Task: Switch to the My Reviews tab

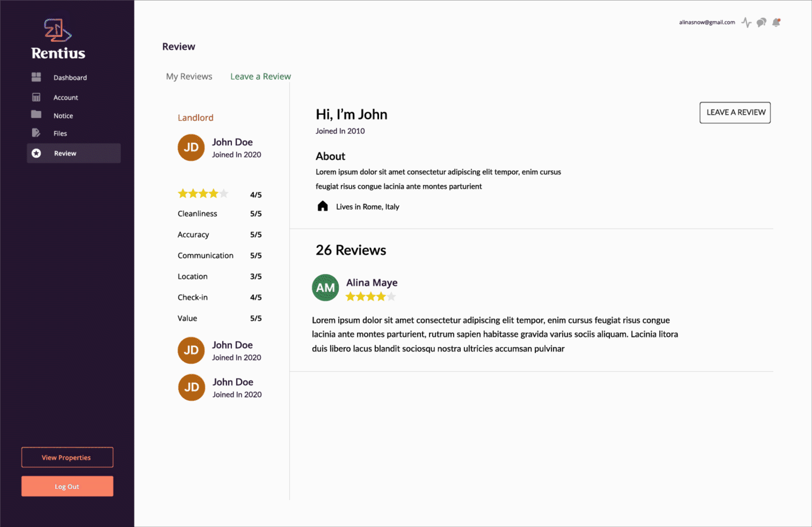Action: 189,76
